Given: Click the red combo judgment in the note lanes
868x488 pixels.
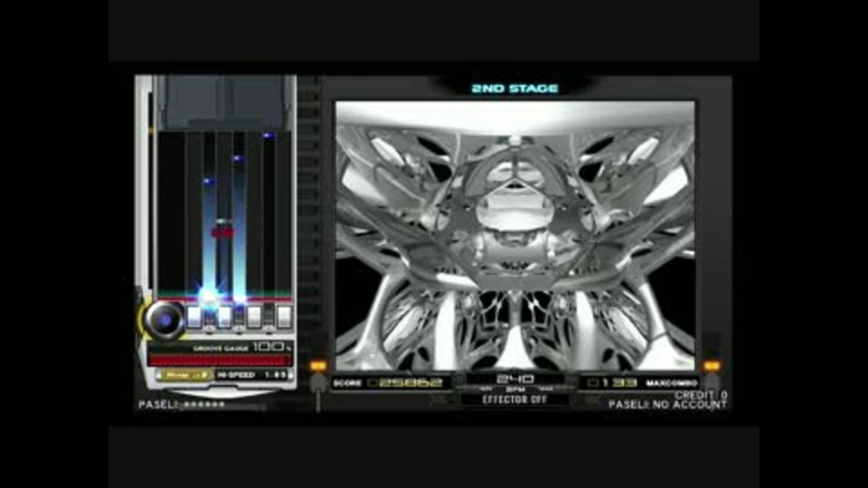Looking at the screenshot, I should point(222,233).
